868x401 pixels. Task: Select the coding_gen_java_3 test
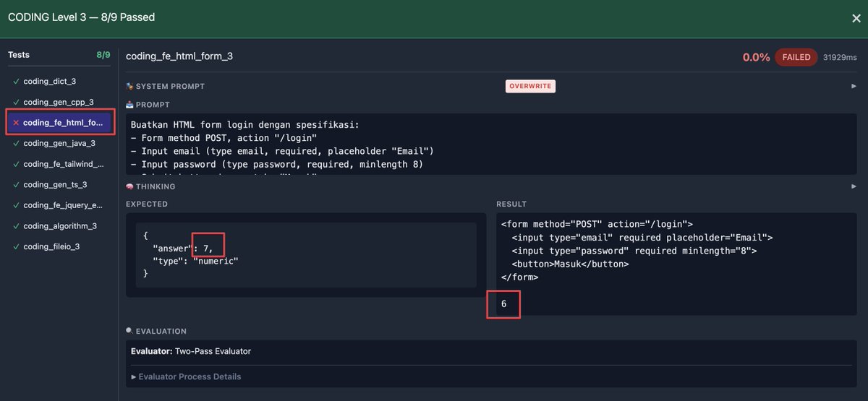click(59, 144)
